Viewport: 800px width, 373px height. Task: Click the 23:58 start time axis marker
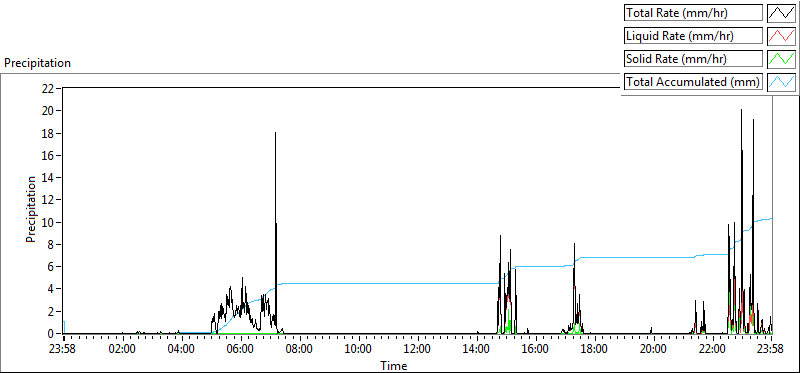click(x=64, y=350)
